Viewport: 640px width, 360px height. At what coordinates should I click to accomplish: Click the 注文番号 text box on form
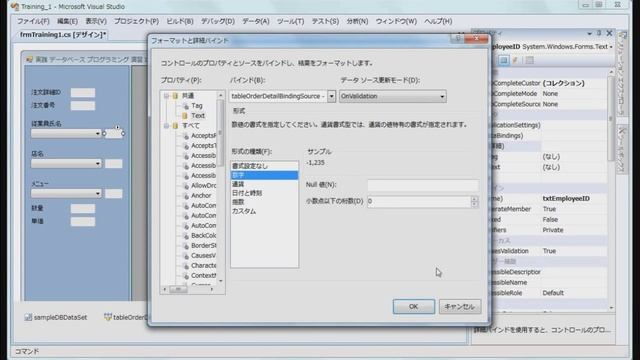(83, 106)
